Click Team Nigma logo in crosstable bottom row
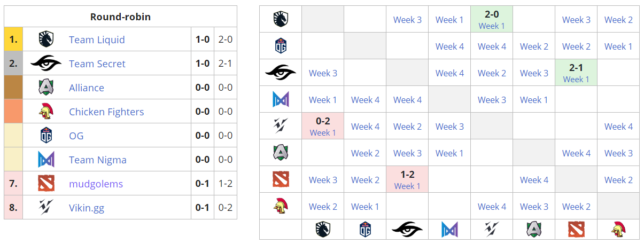 point(449,229)
